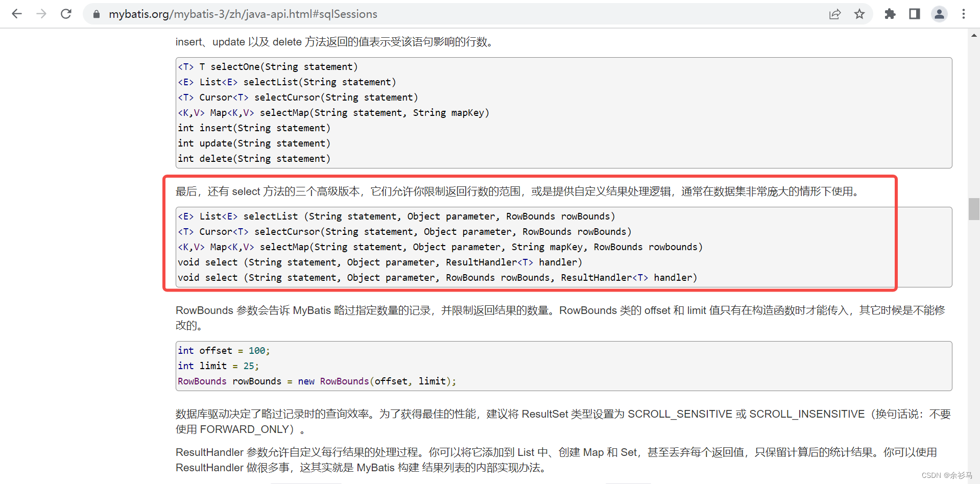This screenshot has width=980, height=484.
Task: Click the selectMap line inside the highlighted block
Action: (x=440, y=247)
